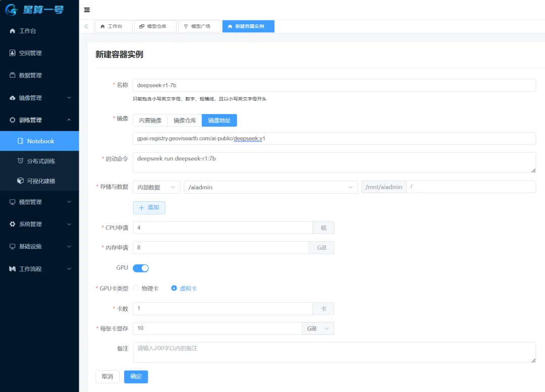Open the 内部数据 storage type dropdown
The width and height of the screenshot is (545, 392).
coord(156,187)
